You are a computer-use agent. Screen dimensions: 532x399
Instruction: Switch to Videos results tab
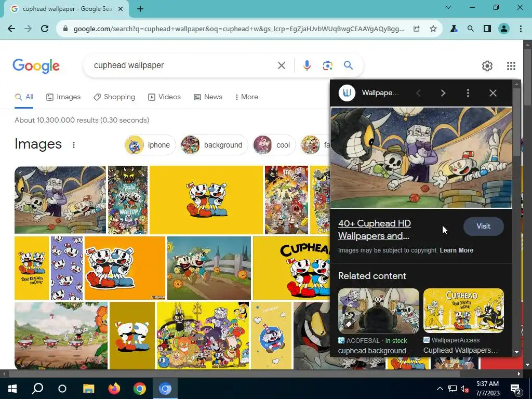point(164,97)
